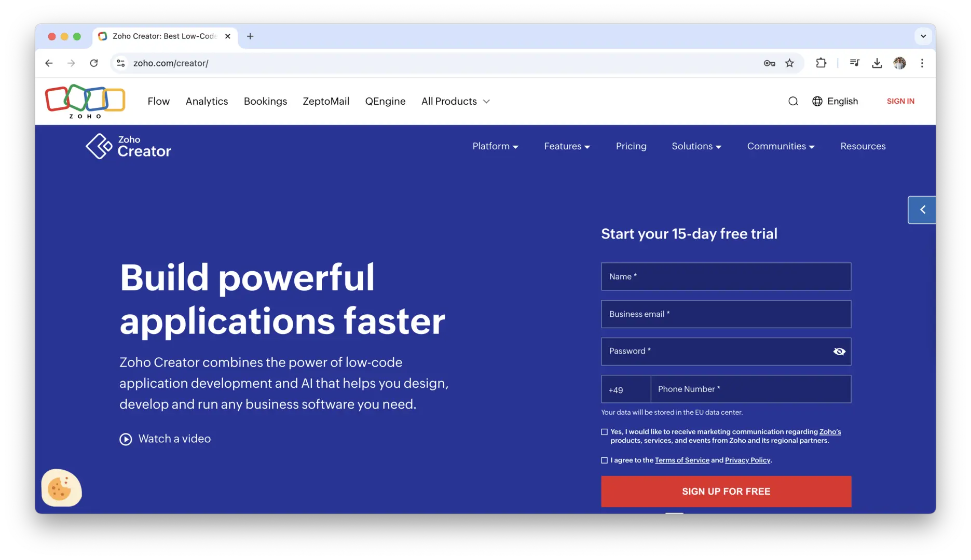Click the browser address bar URL
Viewport: 971px width, 560px height.
(171, 63)
